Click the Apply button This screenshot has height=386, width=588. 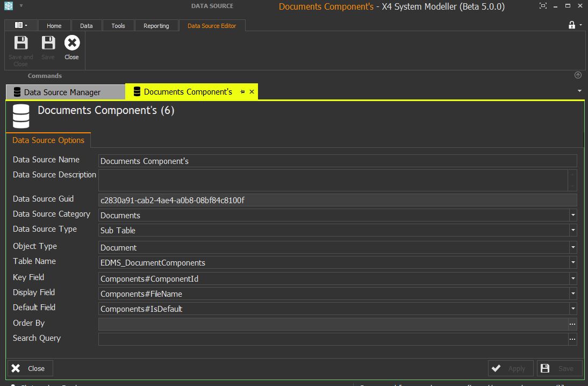(511, 368)
